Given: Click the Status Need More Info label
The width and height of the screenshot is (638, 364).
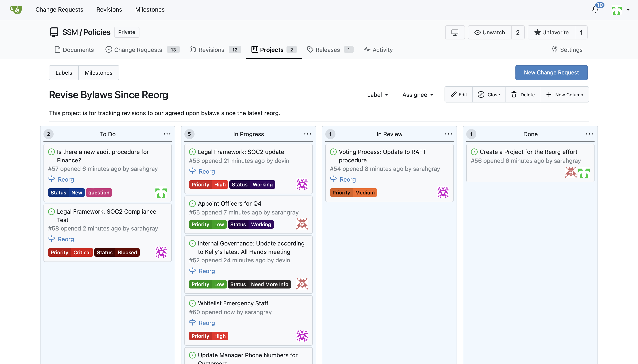Looking at the screenshot, I should pos(259,284).
